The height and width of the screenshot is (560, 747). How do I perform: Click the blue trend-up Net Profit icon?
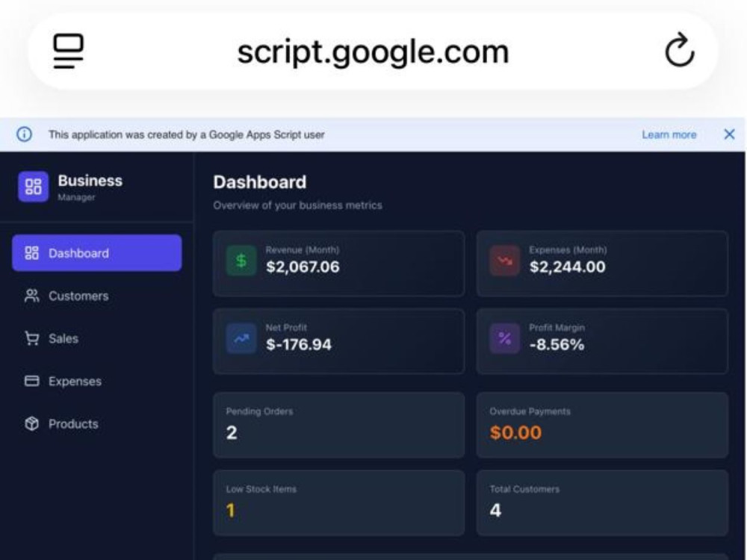click(x=241, y=338)
